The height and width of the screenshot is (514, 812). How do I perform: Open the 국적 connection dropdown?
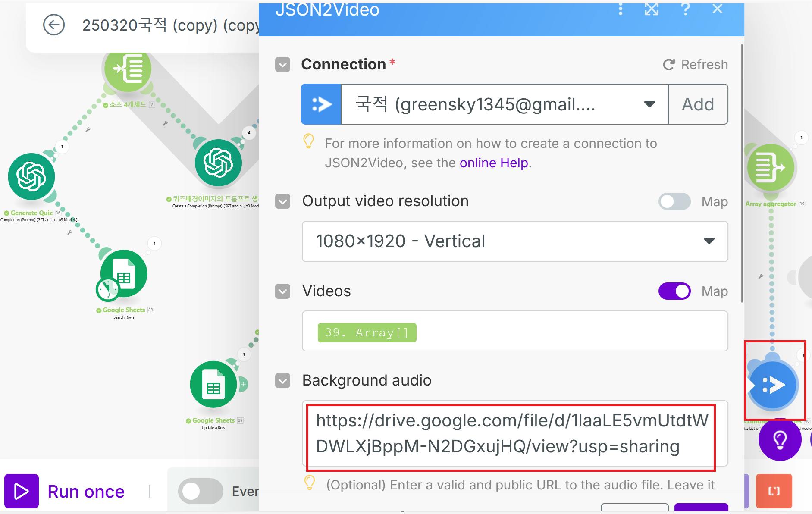click(x=505, y=104)
